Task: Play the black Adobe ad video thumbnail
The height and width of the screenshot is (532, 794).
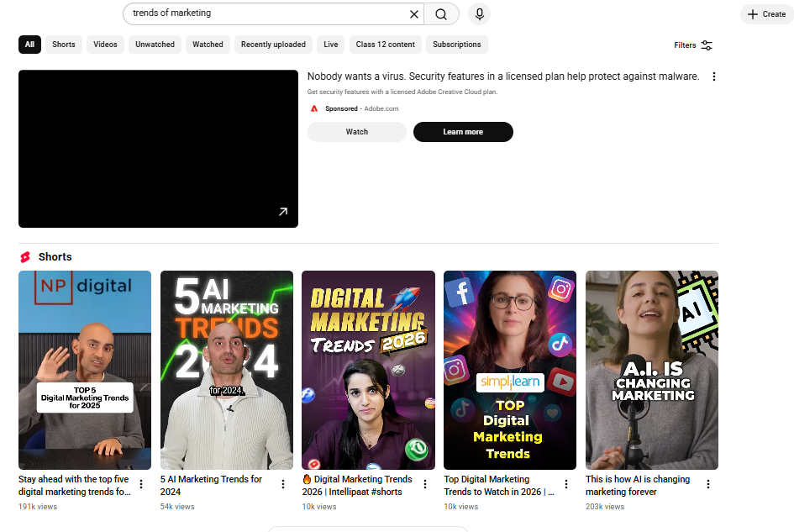Action: pyautogui.click(x=159, y=149)
